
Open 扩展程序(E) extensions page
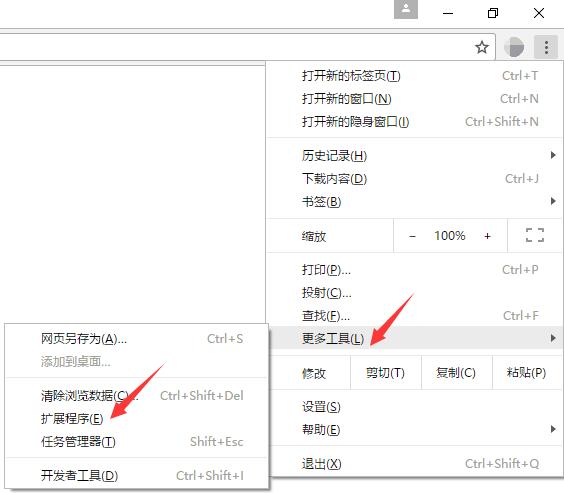[137, 419]
